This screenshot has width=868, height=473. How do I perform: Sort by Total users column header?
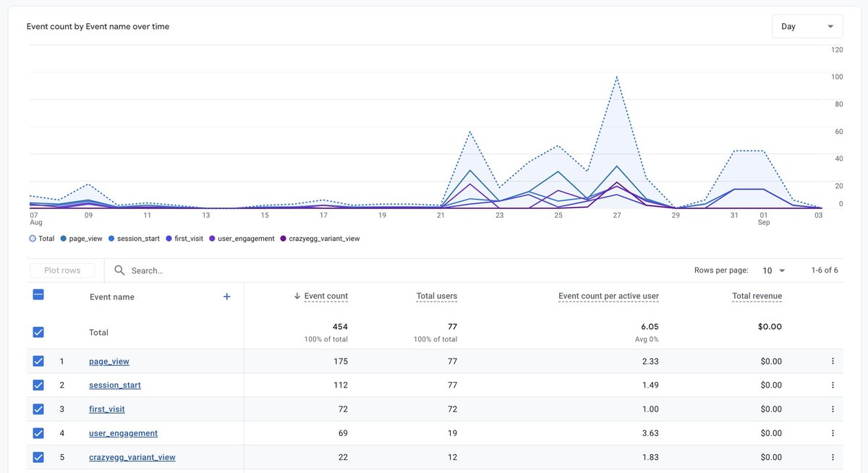pos(437,296)
